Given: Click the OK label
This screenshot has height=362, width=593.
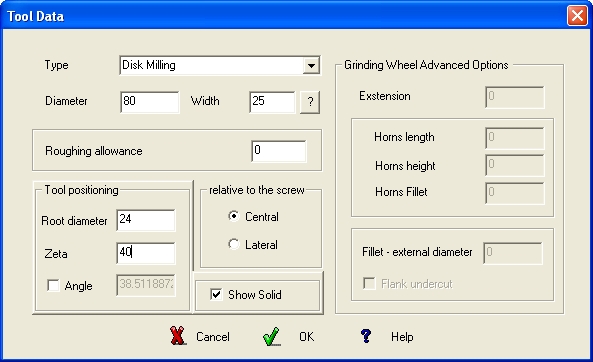Looking at the screenshot, I should tap(306, 337).
